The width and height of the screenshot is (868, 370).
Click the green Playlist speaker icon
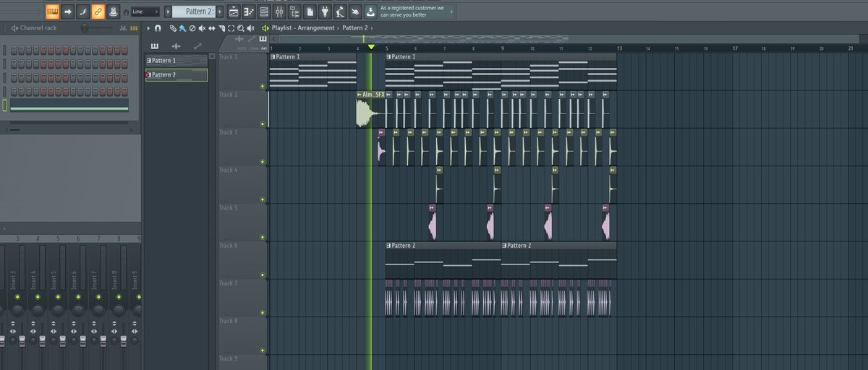265,28
